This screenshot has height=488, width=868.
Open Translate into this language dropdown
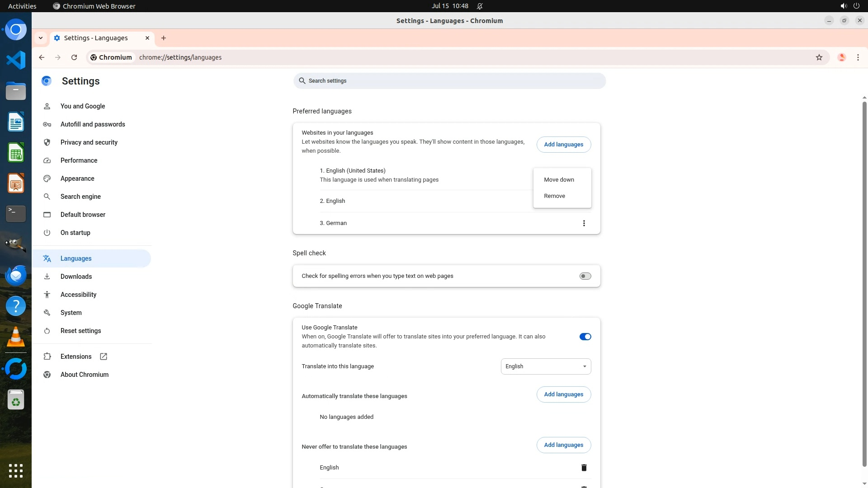(546, 366)
